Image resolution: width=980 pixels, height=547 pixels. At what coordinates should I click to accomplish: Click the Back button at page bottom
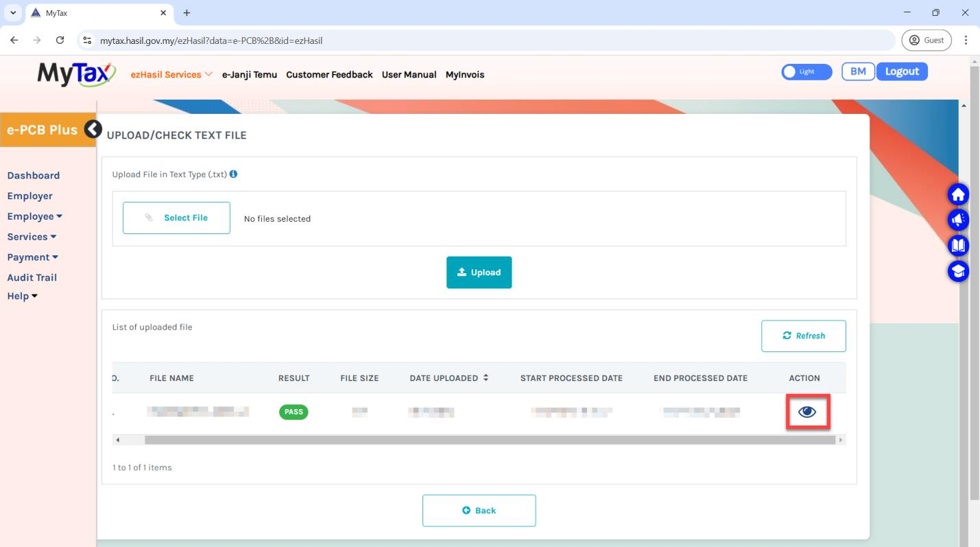coord(479,510)
